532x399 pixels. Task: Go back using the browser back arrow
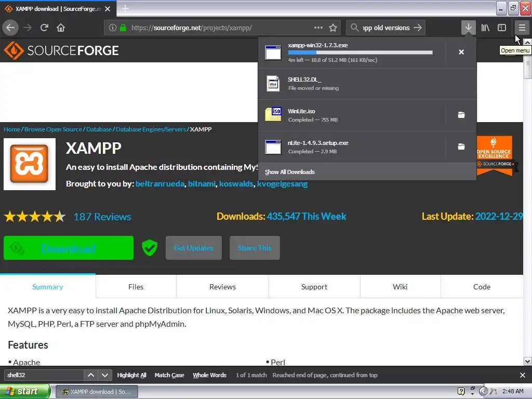[10, 28]
